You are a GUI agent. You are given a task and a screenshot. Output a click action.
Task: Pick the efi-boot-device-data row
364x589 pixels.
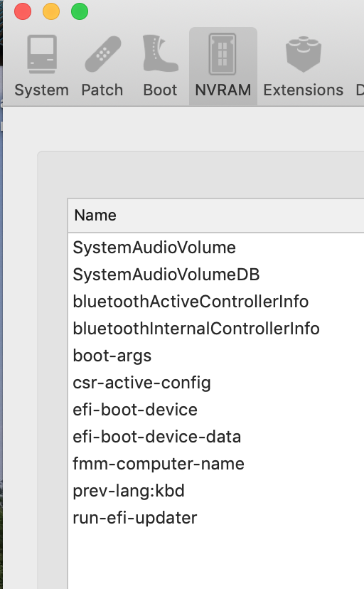click(x=216, y=437)
